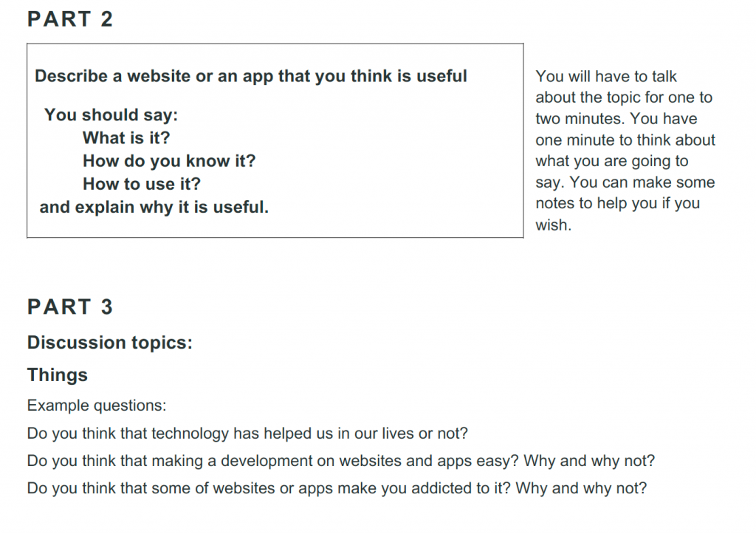Click 'say. You can make some' line
This screenshot has height=534, width=756.
click(625, 182)
